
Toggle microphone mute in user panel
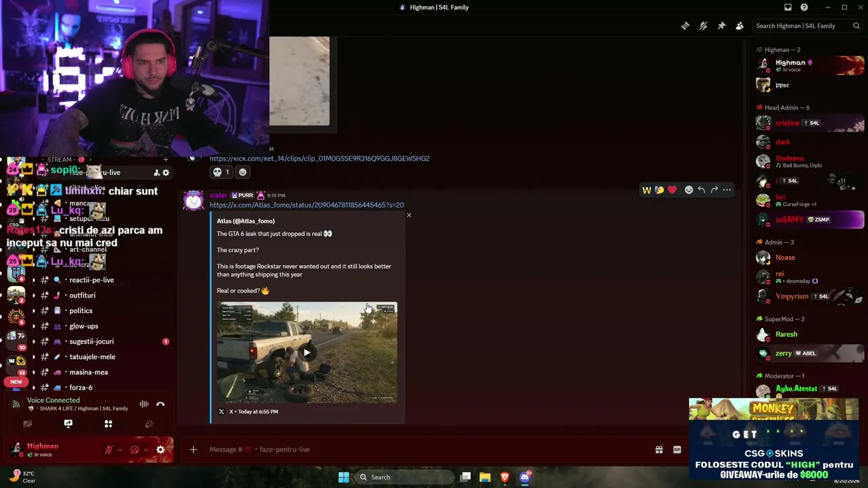pyautogui.click(x=108, y=450)
